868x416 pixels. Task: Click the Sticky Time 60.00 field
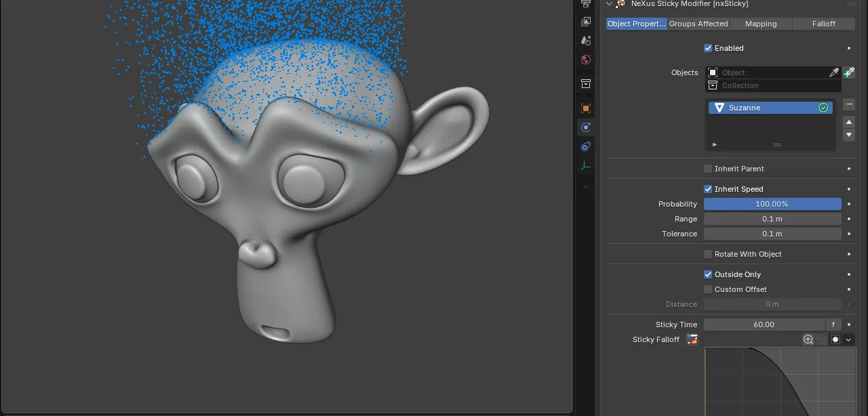pos(764,325)
